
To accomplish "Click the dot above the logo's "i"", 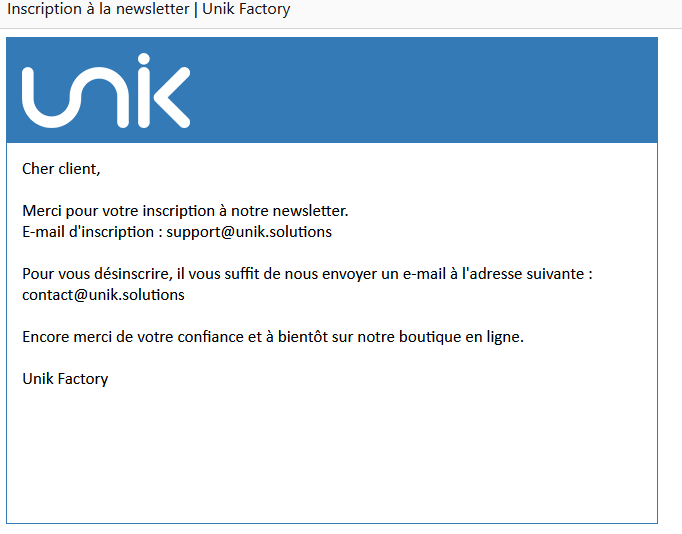I will click(143, 61).
